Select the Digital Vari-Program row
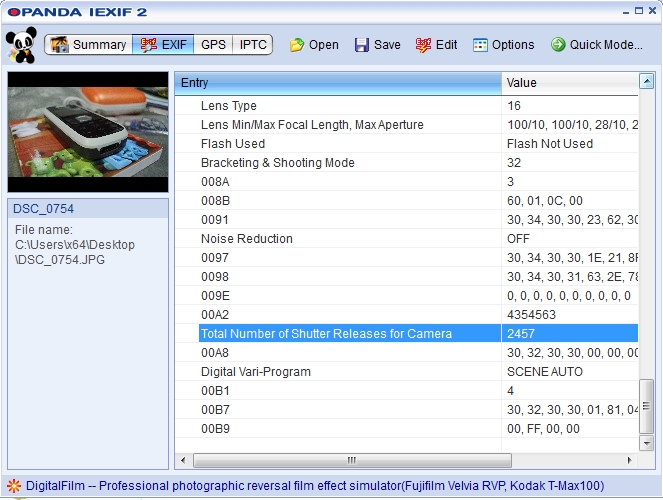Screen dimensions: 663x500 click(x=407, y=372)
